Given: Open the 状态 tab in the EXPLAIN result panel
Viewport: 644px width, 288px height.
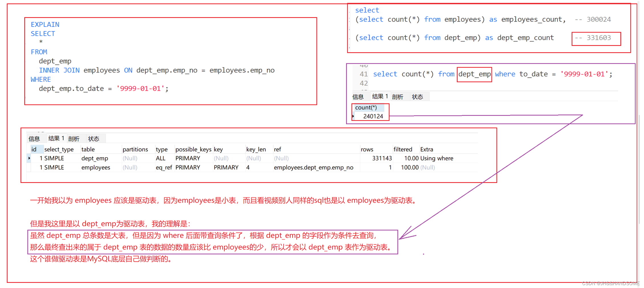Looking at the screenshot, I should [94, 139].
